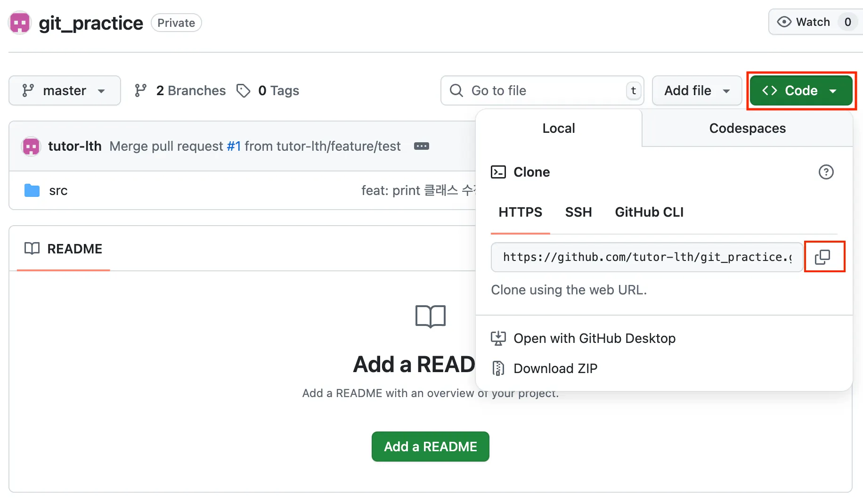Select the GitHub CLI clone tab
Screen dimensions: 863x504
(x=649, y=212)
